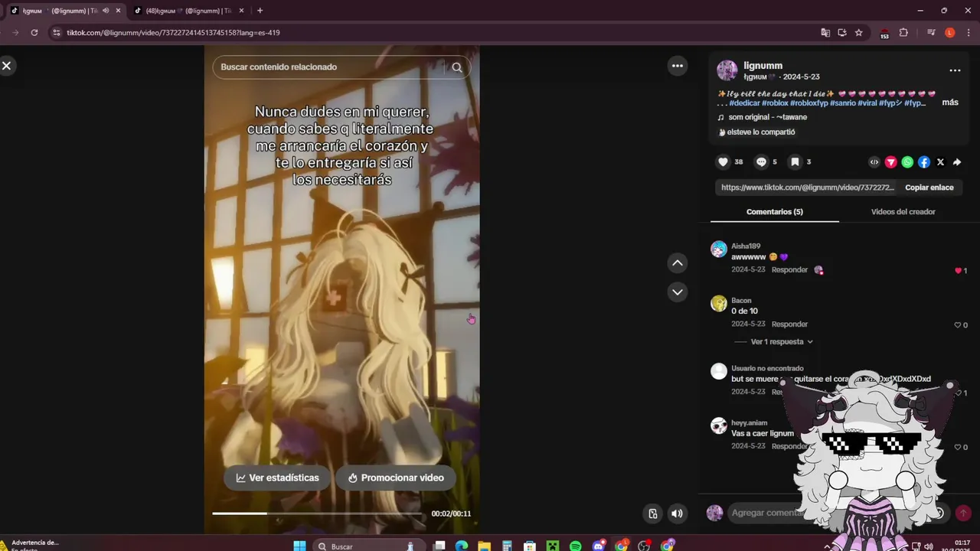Open Spotify from the taskbar
This screenshot has height=551, width=980.
tap(576, 546)
